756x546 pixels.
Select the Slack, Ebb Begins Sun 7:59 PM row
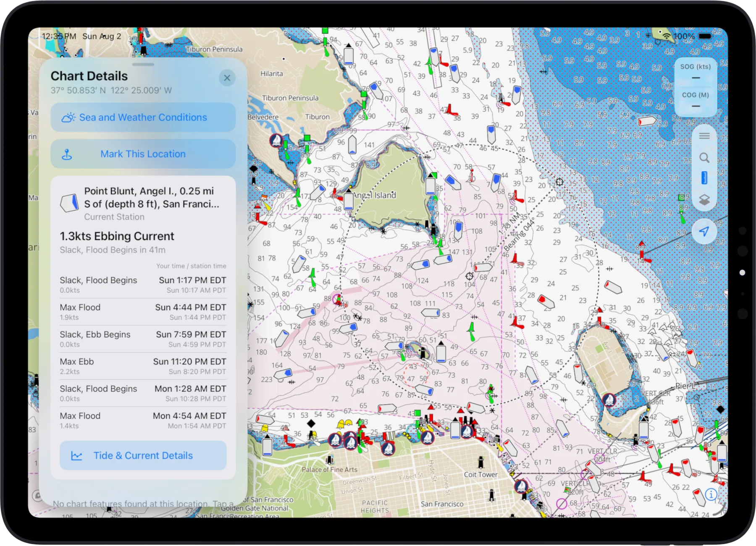click(143, 339)
